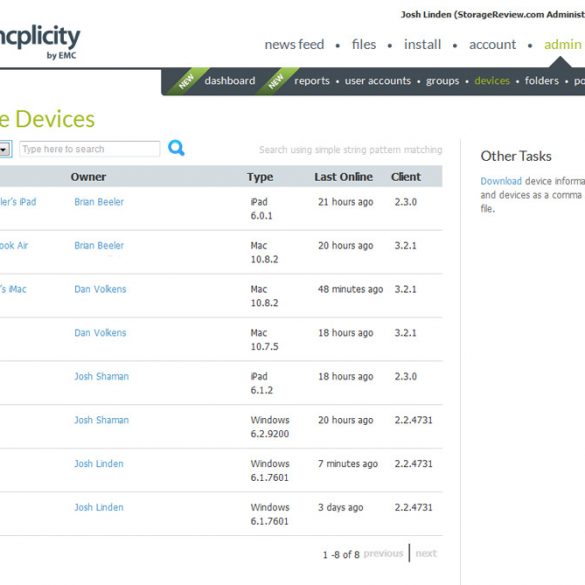Switch to the dashboard tab
This screenshot has width=585, height=585.
coord(230,81)
